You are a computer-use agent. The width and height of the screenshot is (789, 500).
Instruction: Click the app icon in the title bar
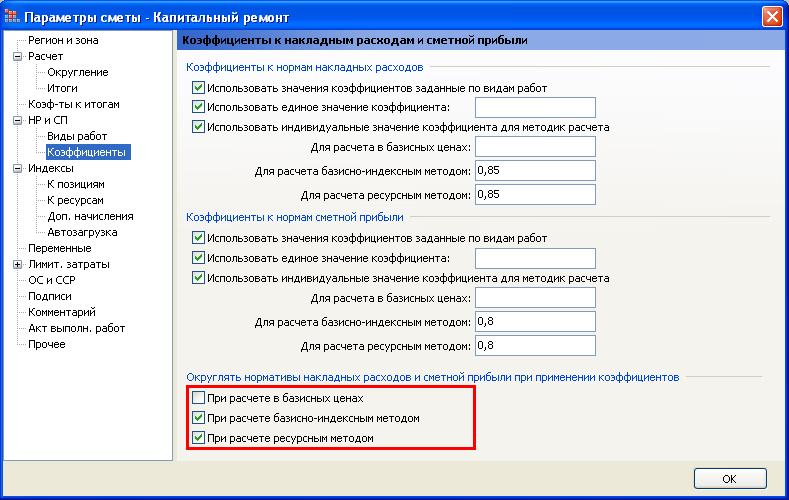pos(12,16)
